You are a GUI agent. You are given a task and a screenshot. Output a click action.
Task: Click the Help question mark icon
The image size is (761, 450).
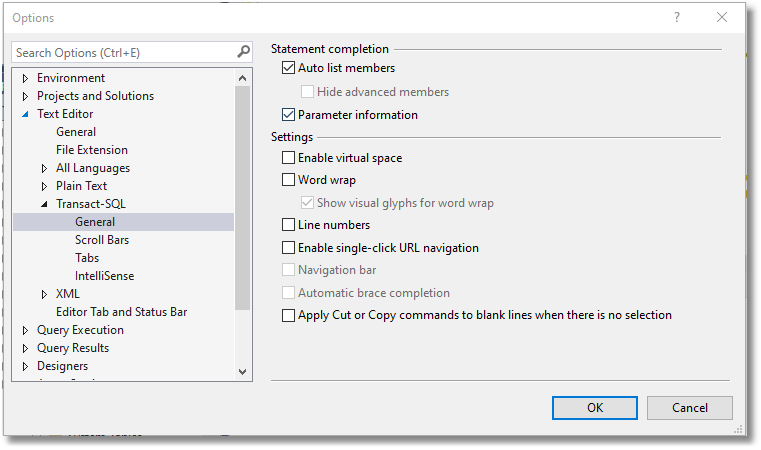(x=677, y=18)
